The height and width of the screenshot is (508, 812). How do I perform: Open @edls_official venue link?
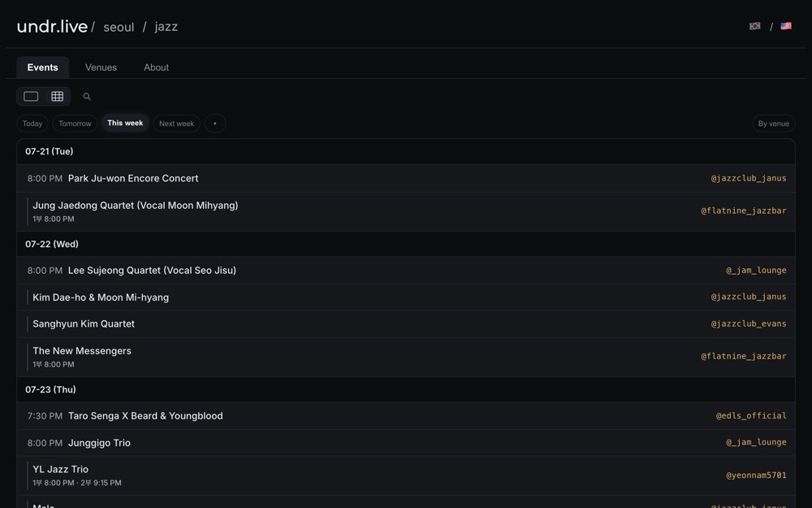751,415
